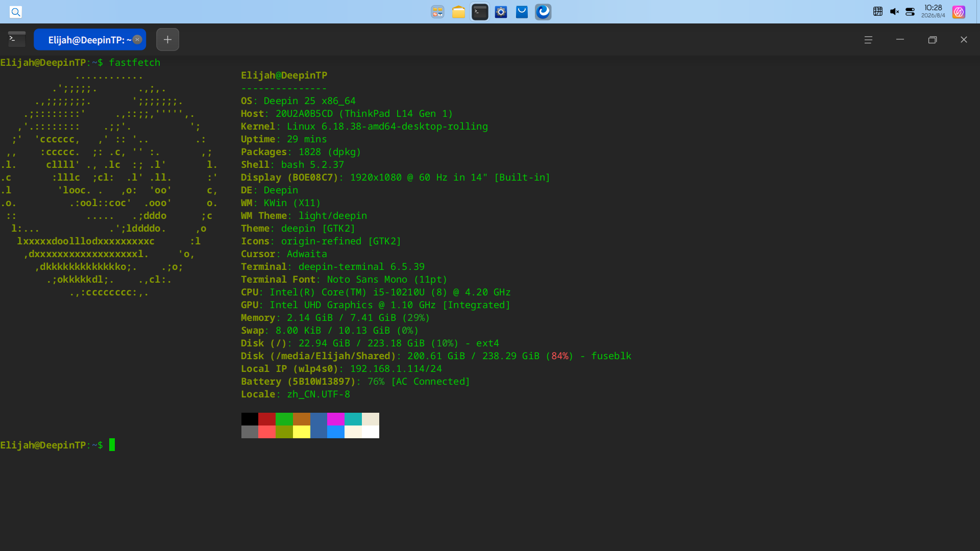Open the colorful AI assistant tray icon
The width and height of the screenshot is (980, 551).
(959, 12)
